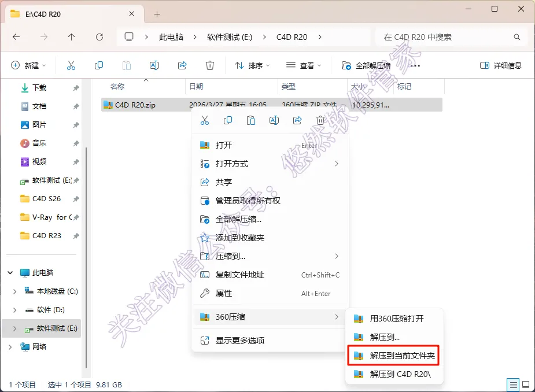Click the PC monitor icon in address bar

129,37
